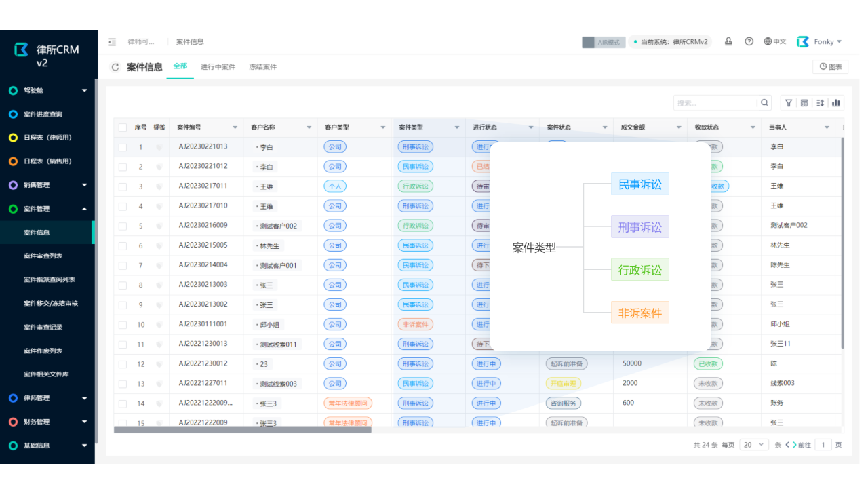
Task: Refresh the 案件信息 list
Action: click(115, 67)
